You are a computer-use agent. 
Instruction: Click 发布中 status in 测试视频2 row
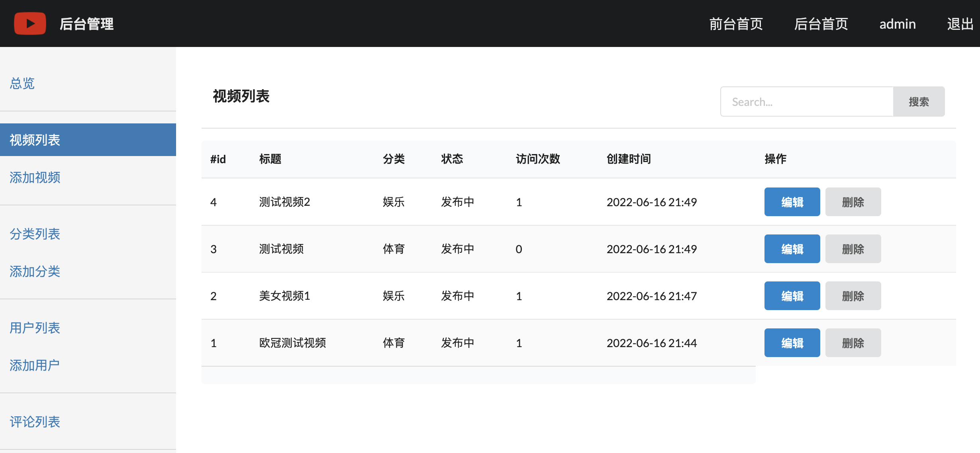tap(457, 202)
